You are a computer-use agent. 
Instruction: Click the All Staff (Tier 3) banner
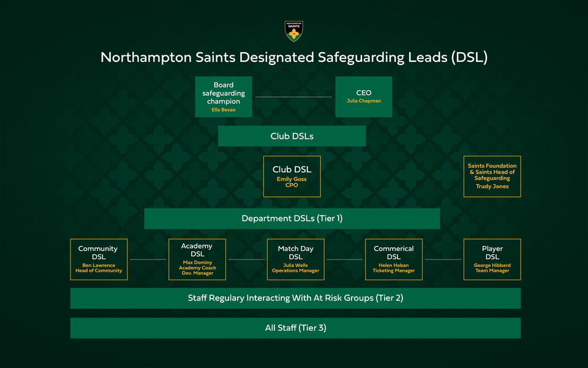coord(295,328)
